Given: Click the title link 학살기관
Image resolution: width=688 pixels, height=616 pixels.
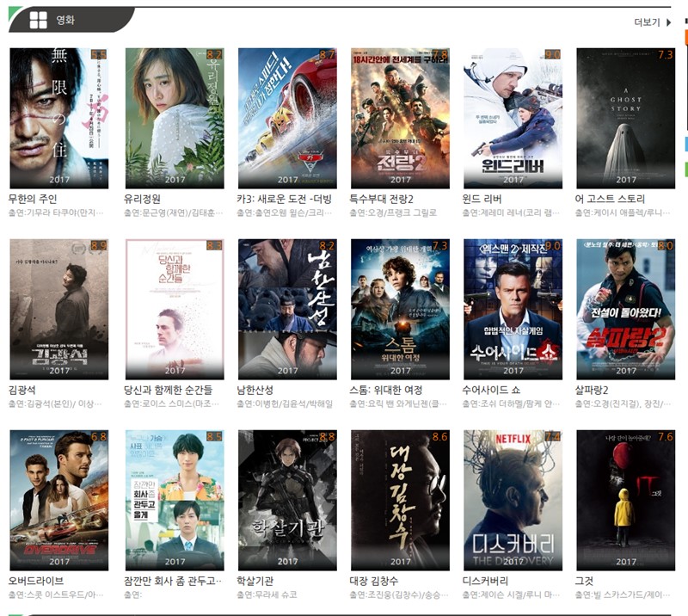Looking at the screenshot, I should point(255,581).
